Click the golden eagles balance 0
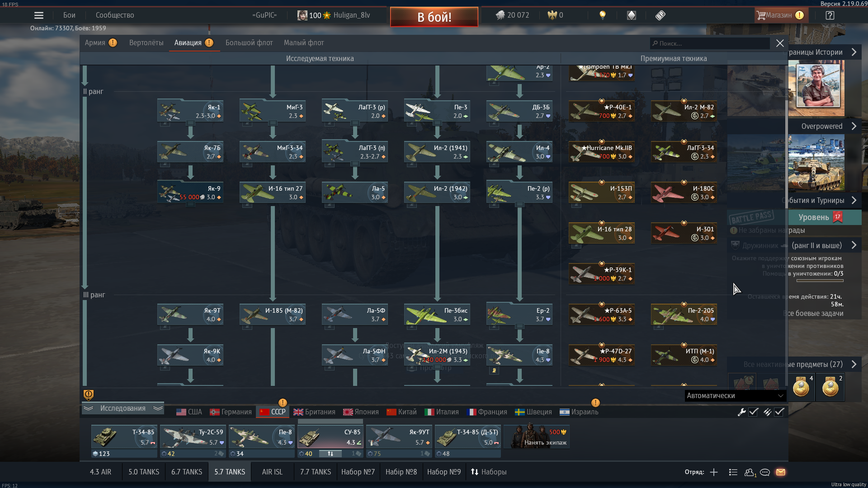The image size is (868, 488). [x=555, y=15]
